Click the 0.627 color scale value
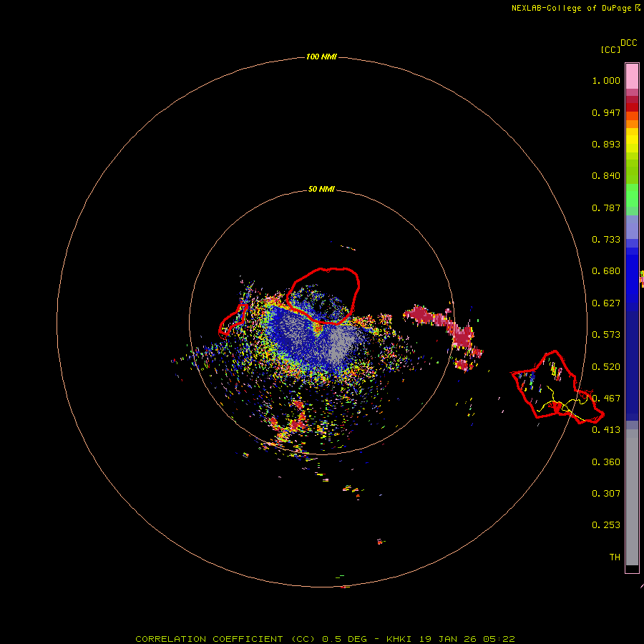 (x=606, y=303)
